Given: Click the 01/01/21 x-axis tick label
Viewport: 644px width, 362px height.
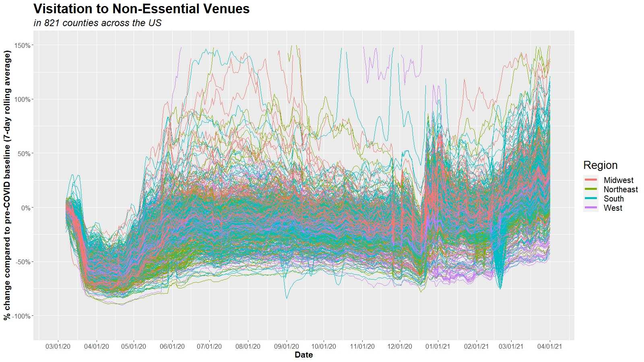Looking at the screenshot, I should click(x=438, y=346).
